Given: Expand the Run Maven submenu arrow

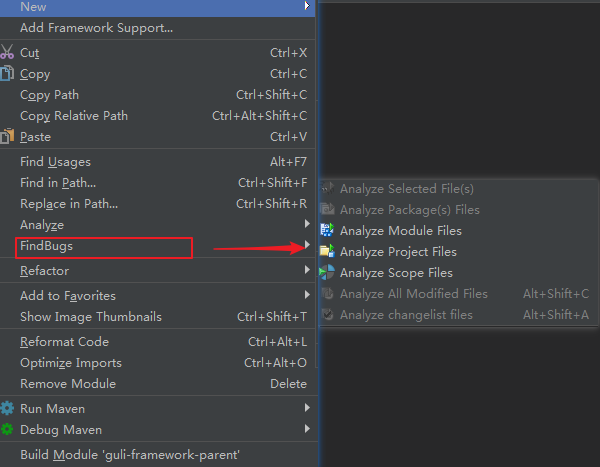Looking at the screenshot, I should tap(307, 408).
